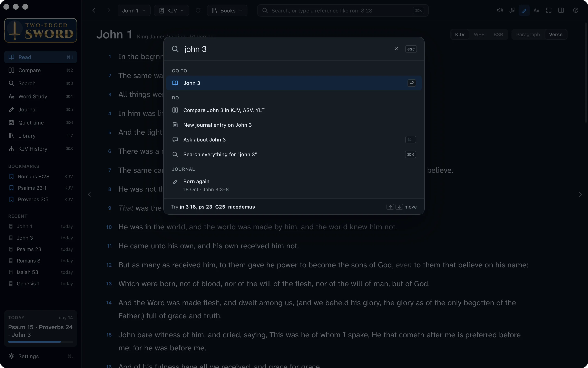Click the Two-Edged Sword logo
This screenshot has height=368, width=588.
coord(41,30)
